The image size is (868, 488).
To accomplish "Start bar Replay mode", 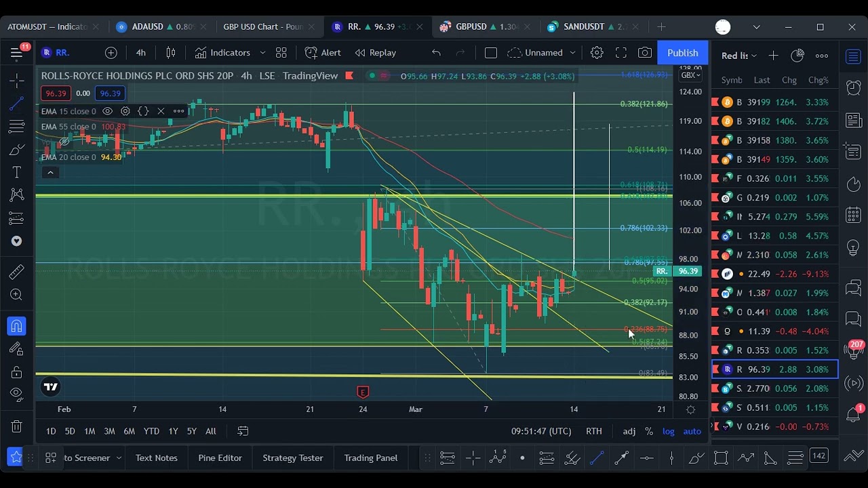I will point(376,52).
